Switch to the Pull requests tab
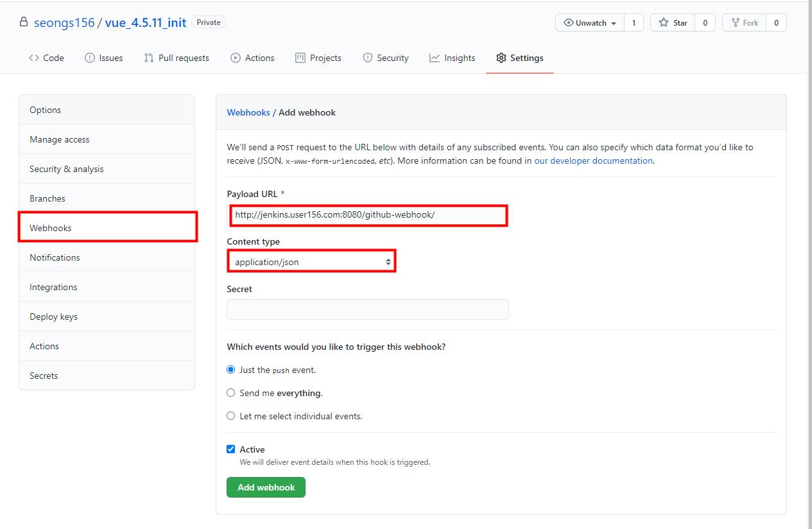 coord(177,58)
